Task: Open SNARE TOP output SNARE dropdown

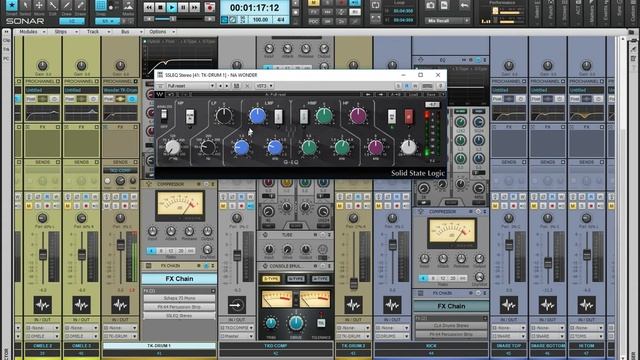Action: (509, 336)
